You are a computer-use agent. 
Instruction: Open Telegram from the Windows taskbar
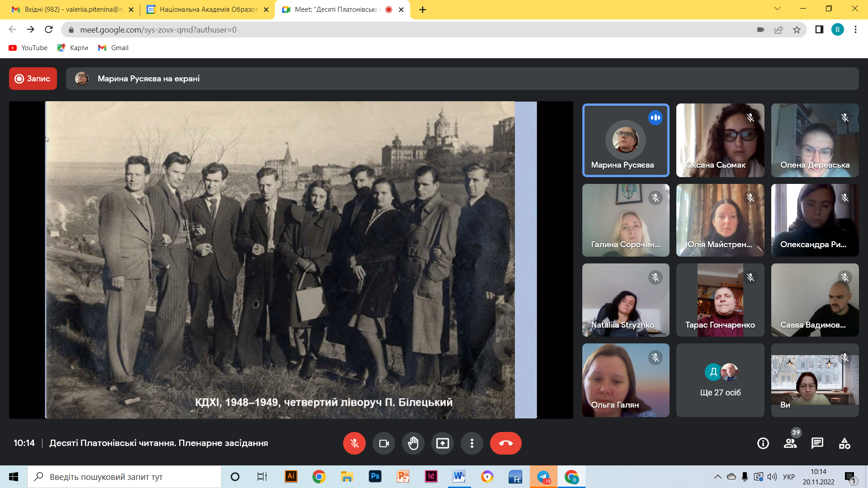pos(543,477)
